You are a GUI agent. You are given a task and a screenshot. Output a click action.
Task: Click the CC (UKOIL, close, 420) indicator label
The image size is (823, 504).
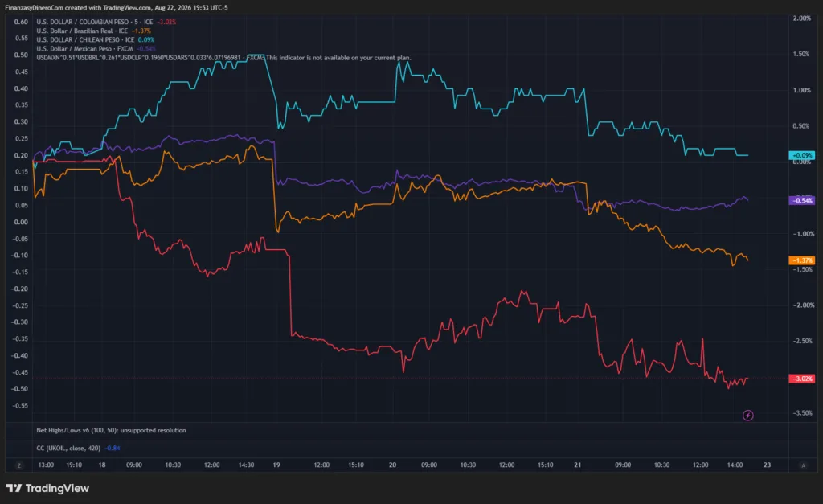(68, 449)
